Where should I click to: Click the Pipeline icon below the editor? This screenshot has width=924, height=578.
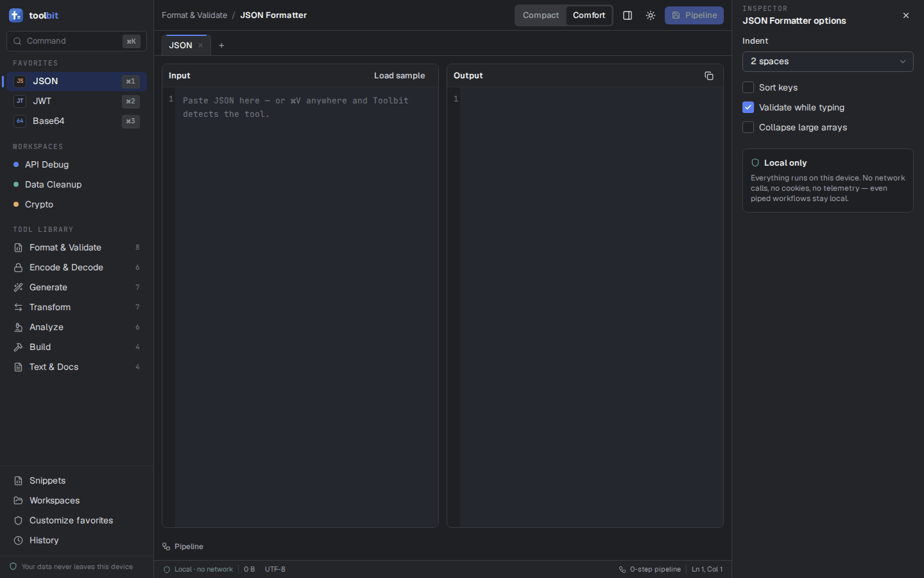pyautogui.click(x=166, y=547)
